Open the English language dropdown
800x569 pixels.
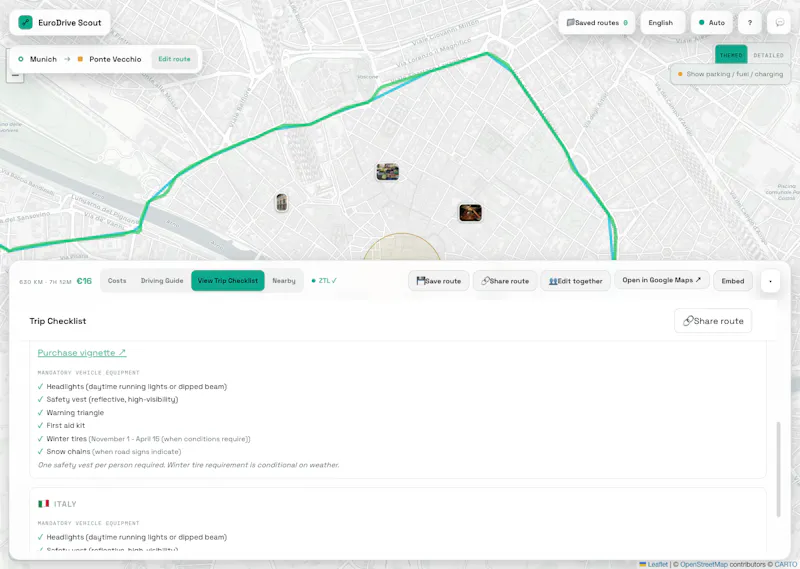pyautogui.click(x=662, y=22)
